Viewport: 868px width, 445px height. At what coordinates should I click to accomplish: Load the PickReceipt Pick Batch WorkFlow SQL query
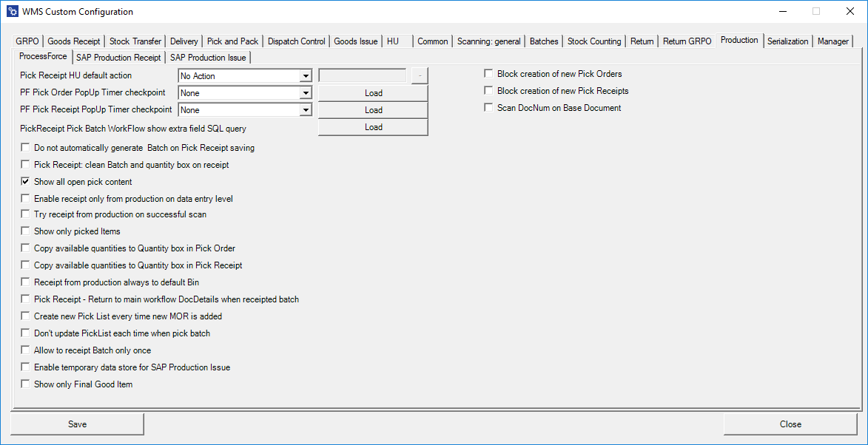pyautogui.click(x=372, y=126)
